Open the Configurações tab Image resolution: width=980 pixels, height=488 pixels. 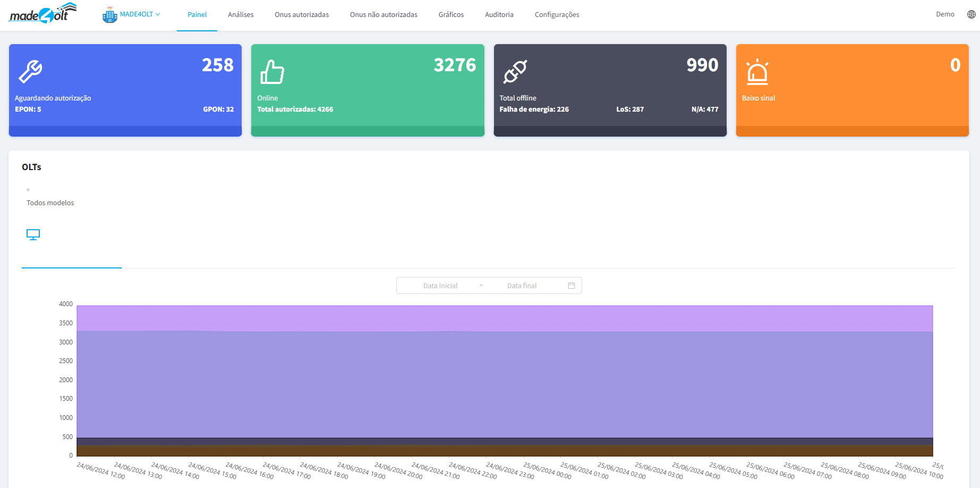pyautogui.click(x=557, y=15)
